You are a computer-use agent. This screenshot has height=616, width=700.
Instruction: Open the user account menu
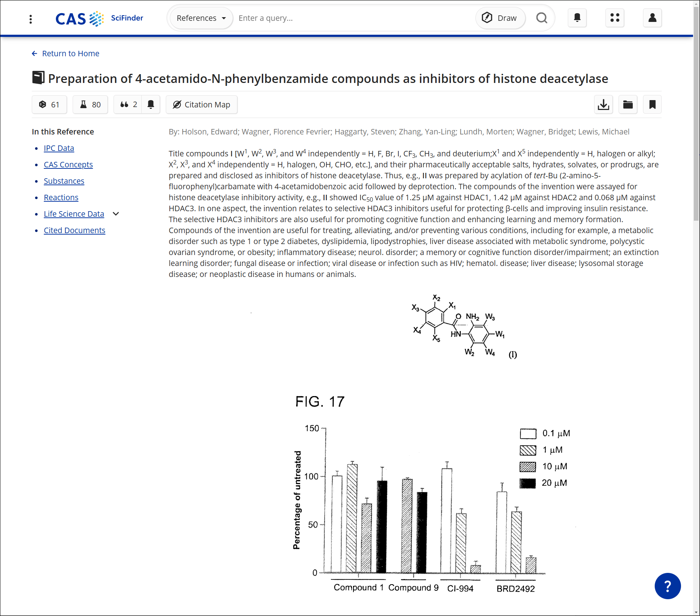pyautogui.click(x=652, y=18)
